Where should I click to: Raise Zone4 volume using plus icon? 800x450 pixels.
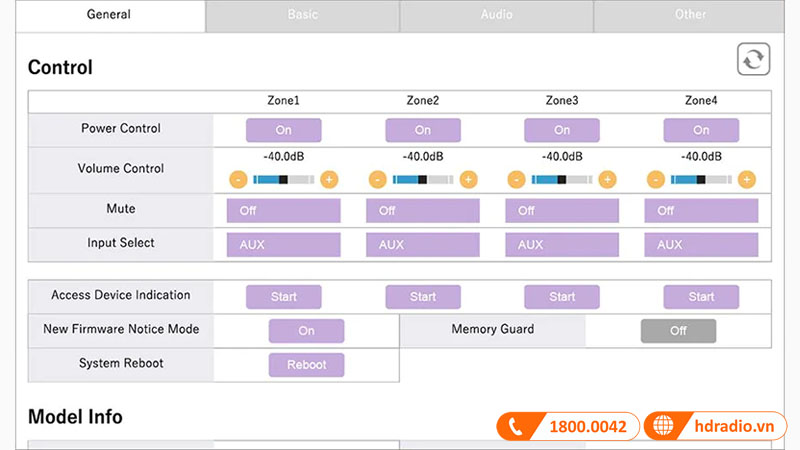[747, 180]
